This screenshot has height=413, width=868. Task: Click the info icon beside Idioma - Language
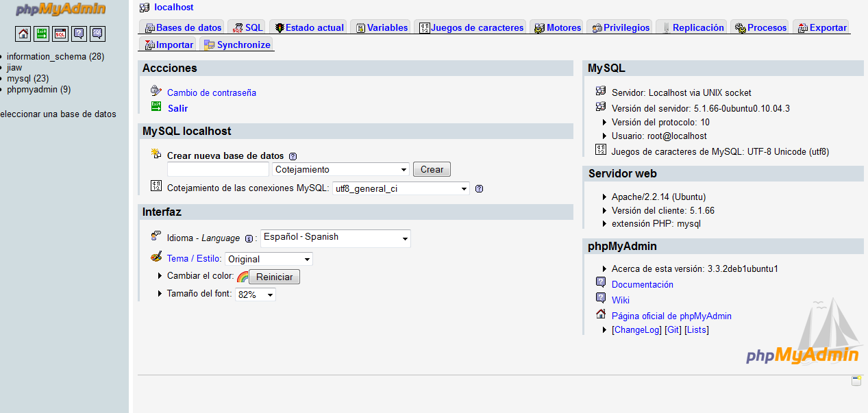point(249,238)
